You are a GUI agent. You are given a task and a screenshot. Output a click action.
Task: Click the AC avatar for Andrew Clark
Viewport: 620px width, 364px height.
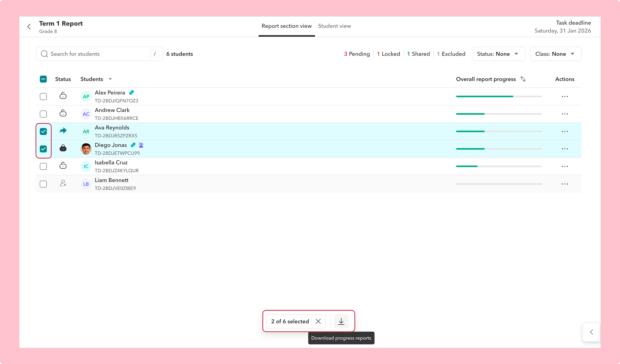click(86, 114)
